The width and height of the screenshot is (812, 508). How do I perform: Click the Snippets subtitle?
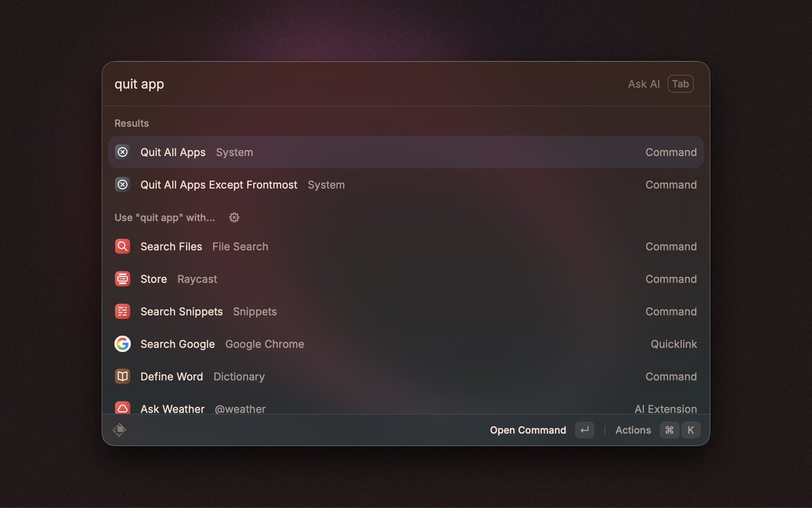pyautogui.click(x=255, y=312)
